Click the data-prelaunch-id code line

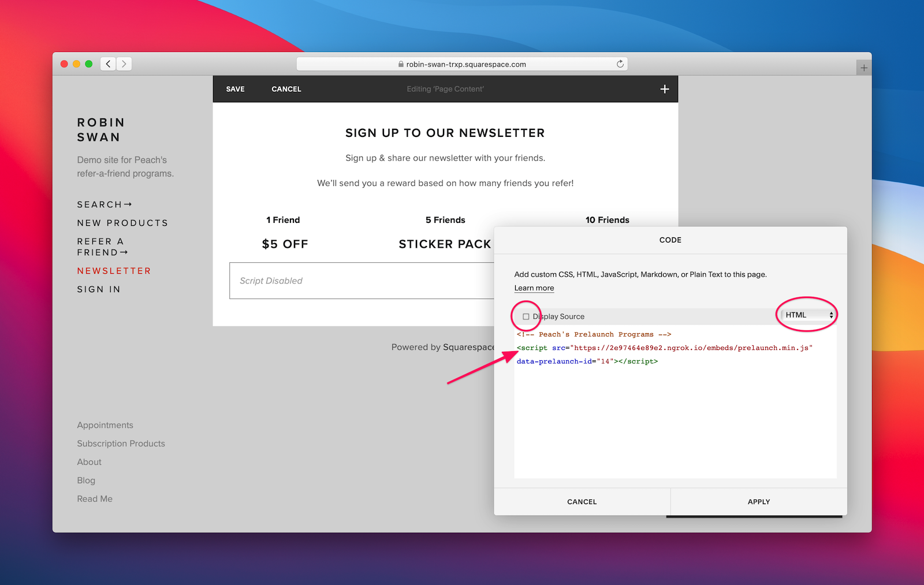click(587, 362)
